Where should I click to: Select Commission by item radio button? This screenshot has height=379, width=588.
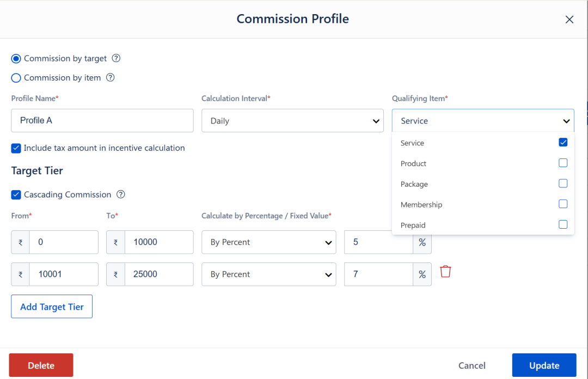click(16, 78)
